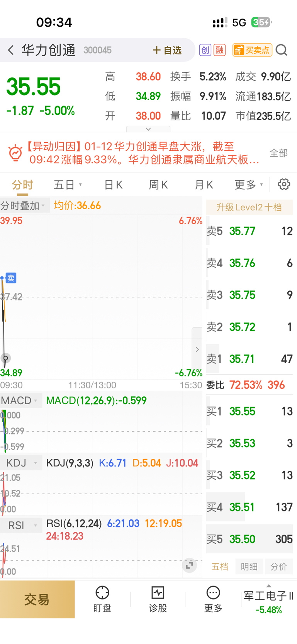
Task: Open 诊股 stock diagnosis icon
Action: point(158,599)
